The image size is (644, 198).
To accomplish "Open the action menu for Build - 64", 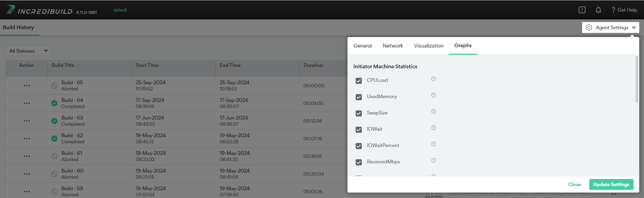I will pos(27,103).
